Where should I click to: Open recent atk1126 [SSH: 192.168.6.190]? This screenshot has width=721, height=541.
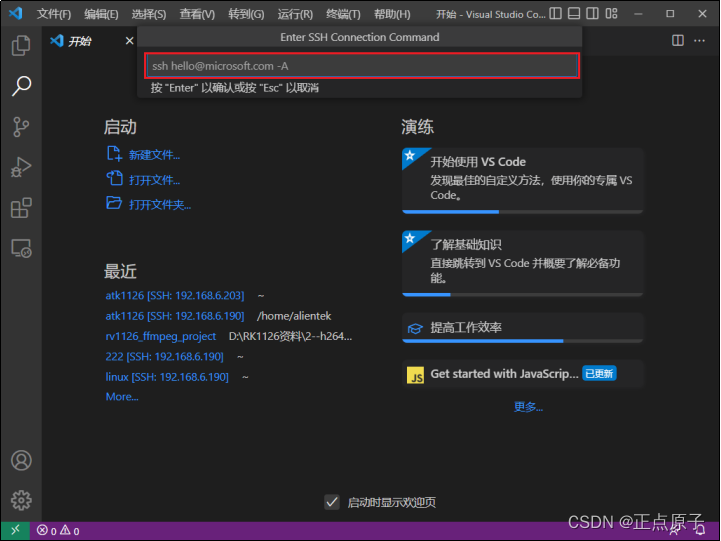(x=175, y=316)
